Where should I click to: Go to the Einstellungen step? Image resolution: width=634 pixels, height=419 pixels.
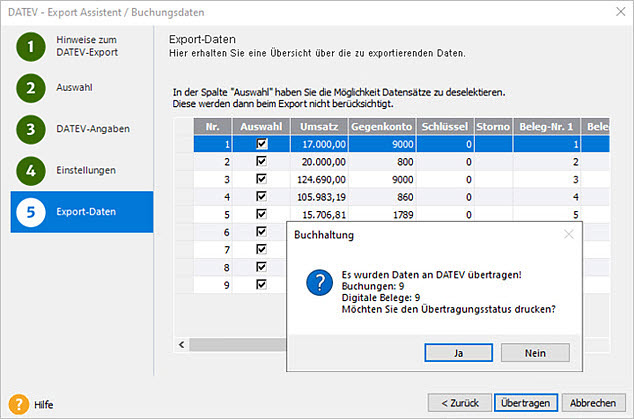coord(86,170)
